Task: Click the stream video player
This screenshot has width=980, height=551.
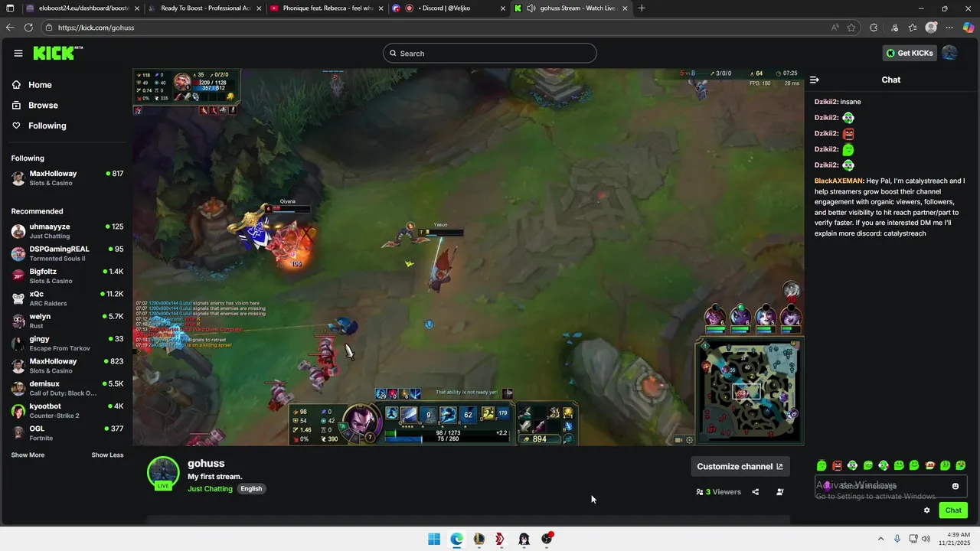Action: coord(469,257)
